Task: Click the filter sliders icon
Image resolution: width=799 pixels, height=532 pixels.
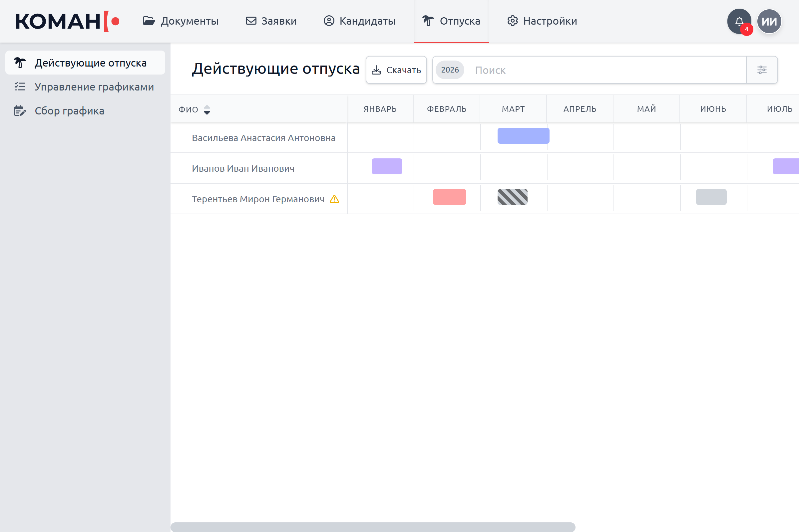Action: click(762, 70)
